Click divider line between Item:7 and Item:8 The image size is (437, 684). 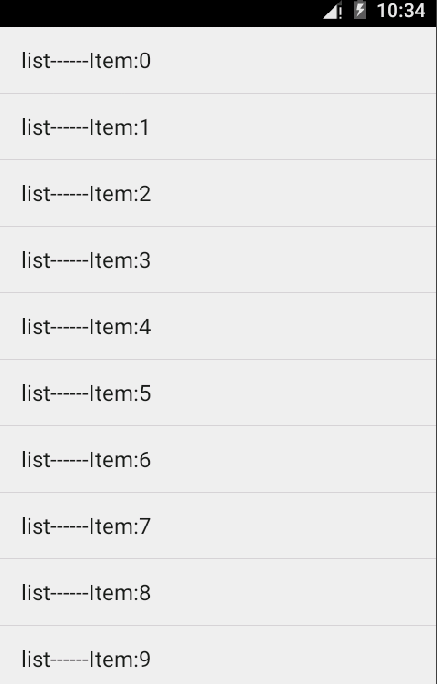218,559
